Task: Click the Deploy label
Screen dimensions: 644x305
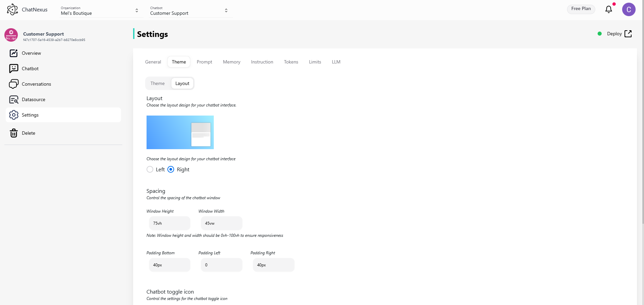Action: (614, 34)
